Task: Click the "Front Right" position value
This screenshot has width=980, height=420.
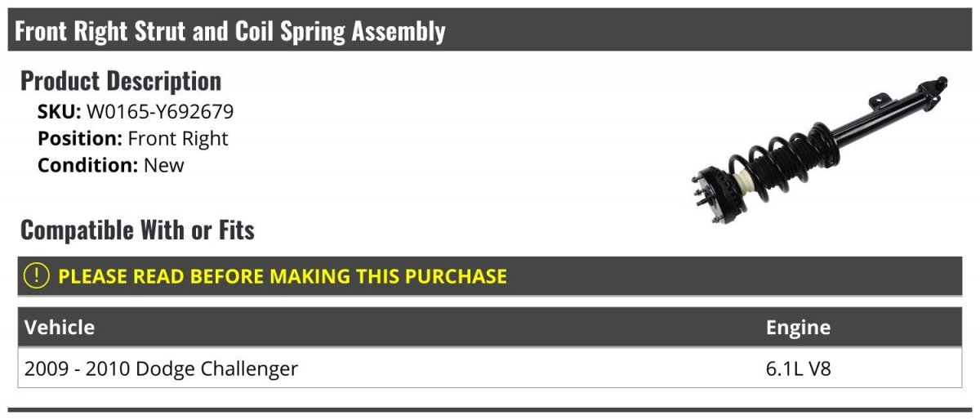Action: point(178,138)
